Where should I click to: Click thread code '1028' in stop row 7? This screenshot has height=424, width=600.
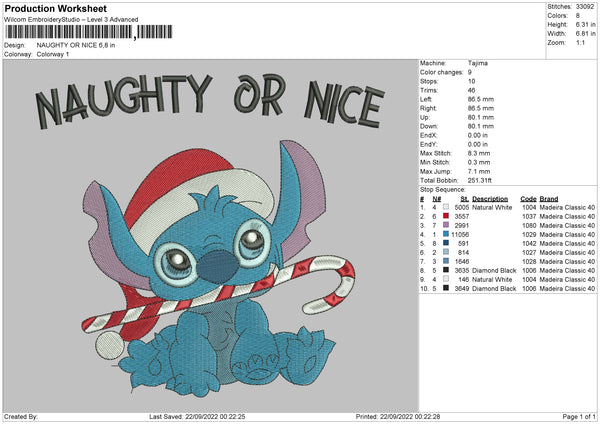[x=529, y=261]
